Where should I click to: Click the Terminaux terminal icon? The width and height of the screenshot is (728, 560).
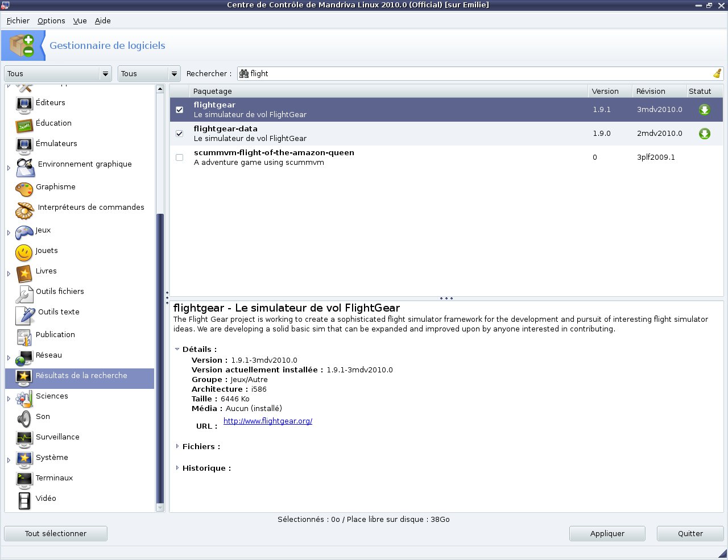pyautogui.click(x=24, y=480)
